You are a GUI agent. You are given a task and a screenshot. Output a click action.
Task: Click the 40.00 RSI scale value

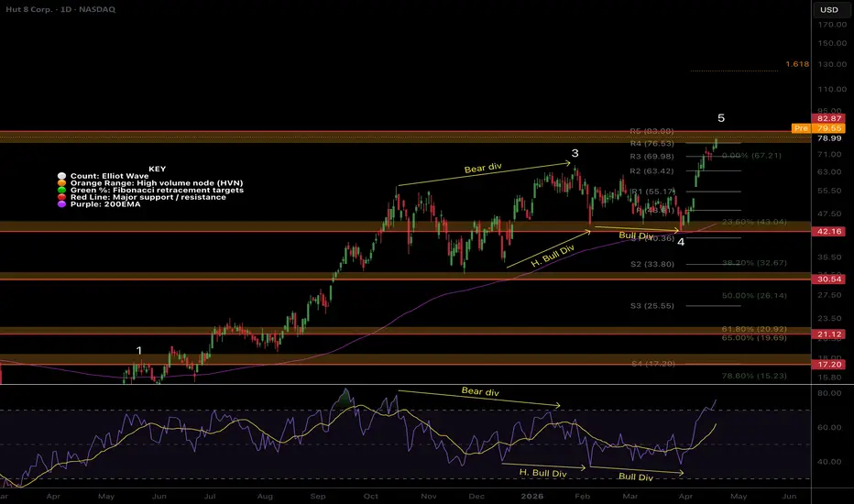click(x=829, y=462)
